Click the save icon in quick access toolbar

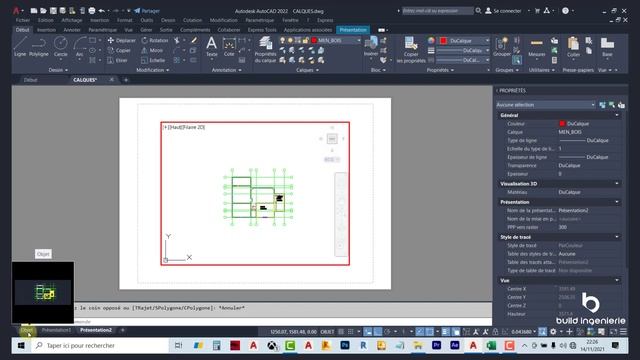[x=53, y=11]
